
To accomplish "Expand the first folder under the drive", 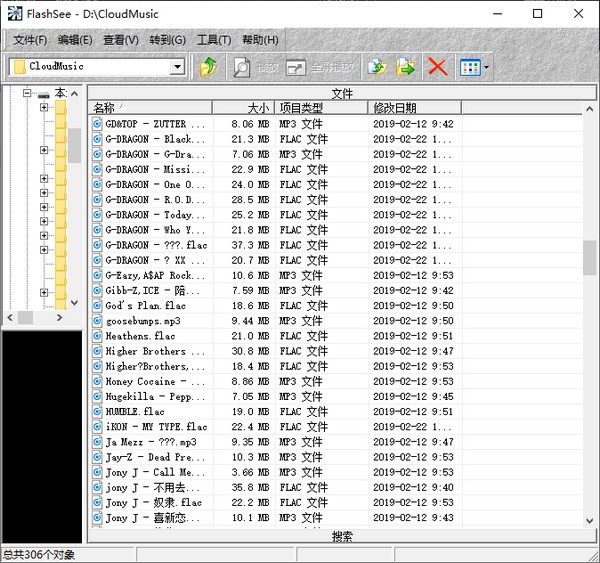I will [44, 108].
